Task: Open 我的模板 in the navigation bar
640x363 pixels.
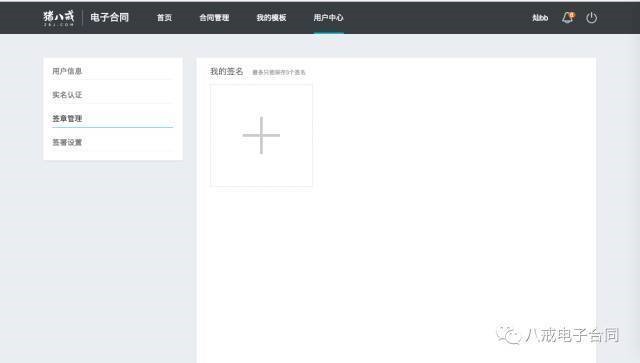Action: [271, 18]
